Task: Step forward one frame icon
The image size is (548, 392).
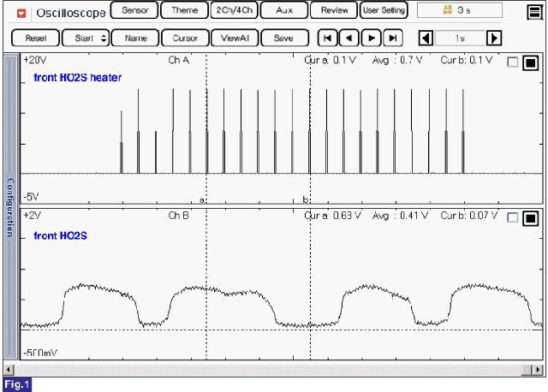Action: tap(371, 38)
